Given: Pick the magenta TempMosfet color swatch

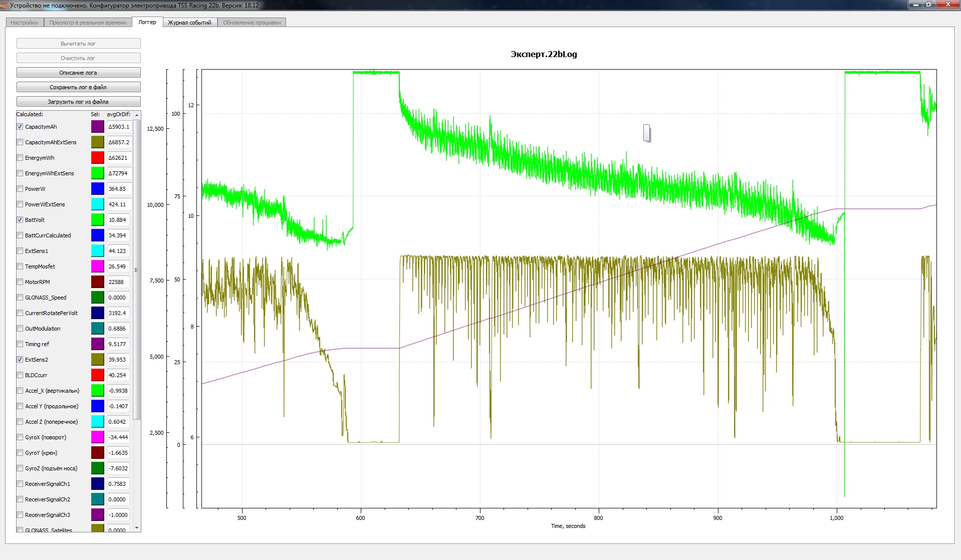Looking at the screenshot, I should [x=97, y=266].
